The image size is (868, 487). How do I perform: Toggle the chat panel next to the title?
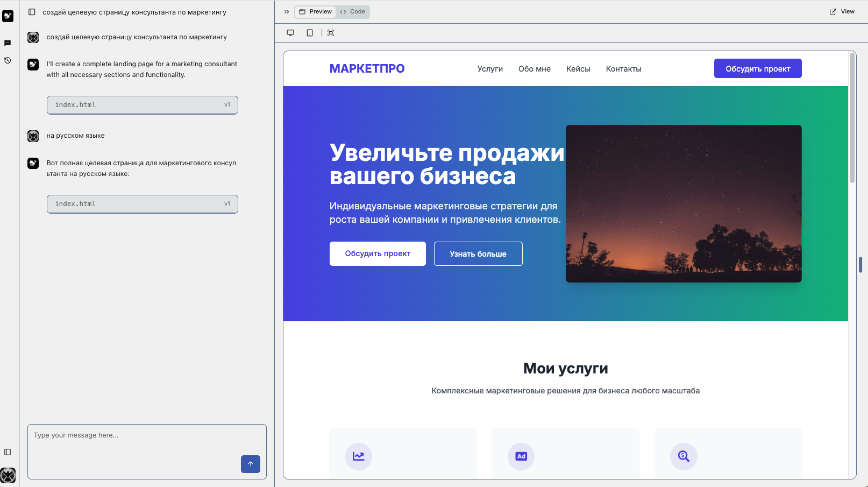(x=32, y=12)
